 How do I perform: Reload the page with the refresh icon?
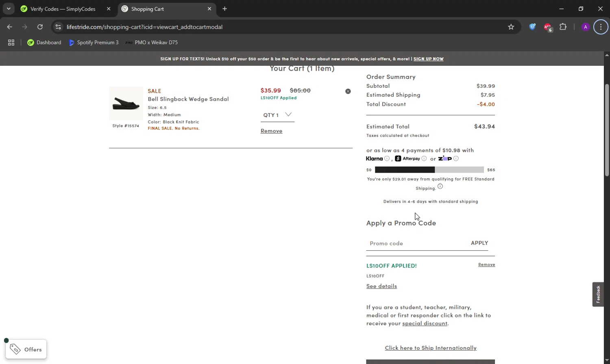[40, 27]
